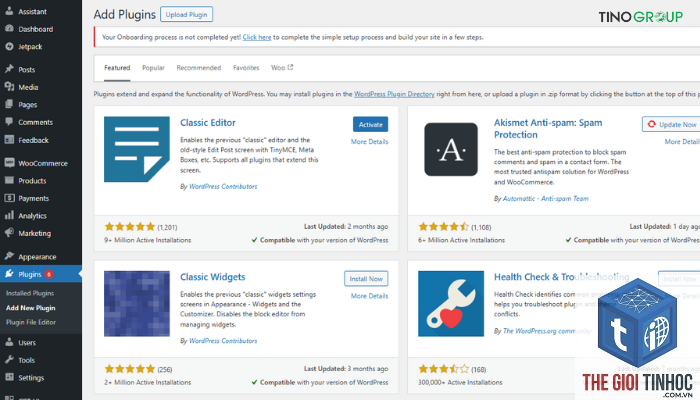Click the Pages icon in sidebar
This screenshot has height=400, width=700.
pos(9,104)
